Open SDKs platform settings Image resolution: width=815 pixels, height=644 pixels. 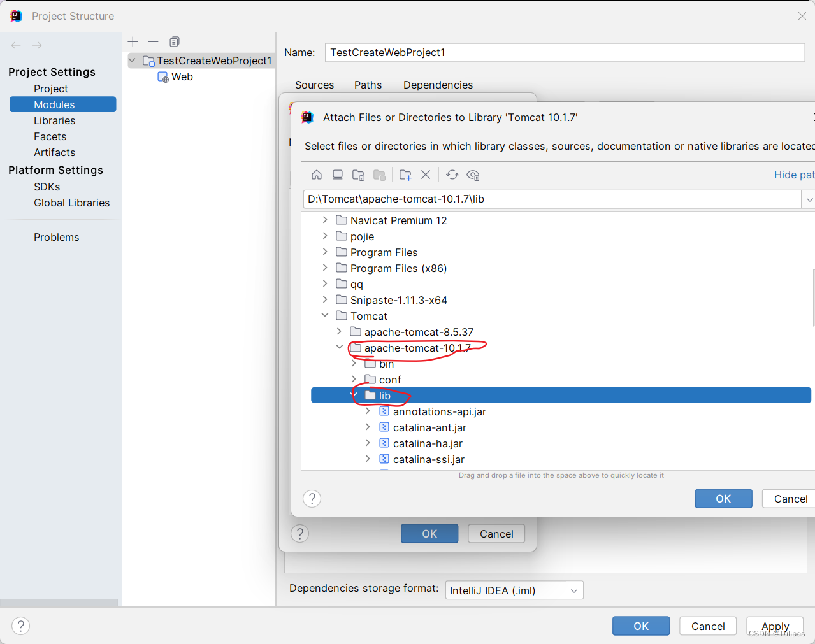[x=47, y=187]
